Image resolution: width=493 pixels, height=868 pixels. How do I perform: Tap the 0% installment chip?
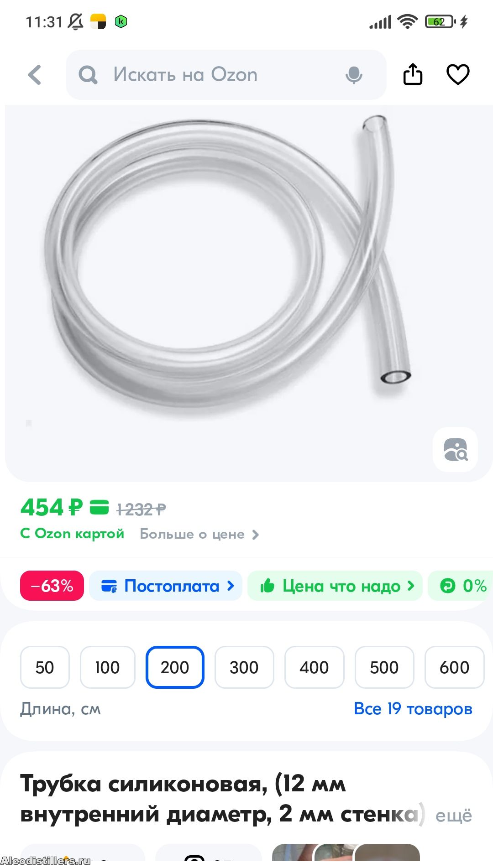[461, 586]
